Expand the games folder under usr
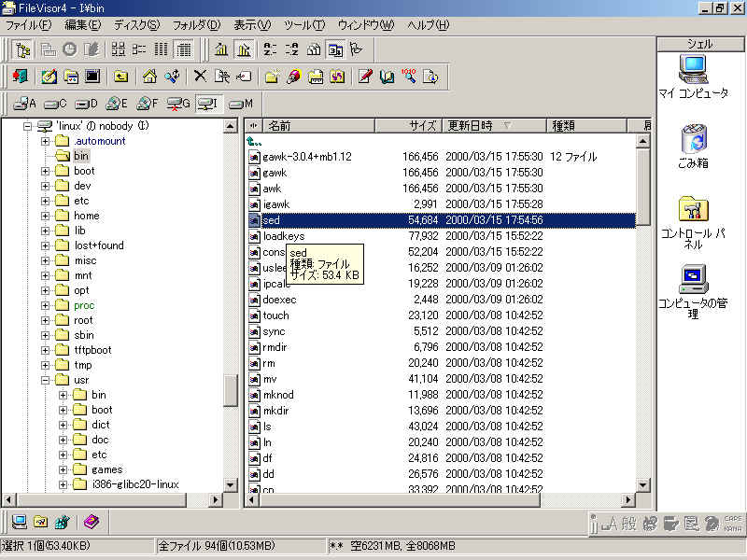 [x=63, y=469]
